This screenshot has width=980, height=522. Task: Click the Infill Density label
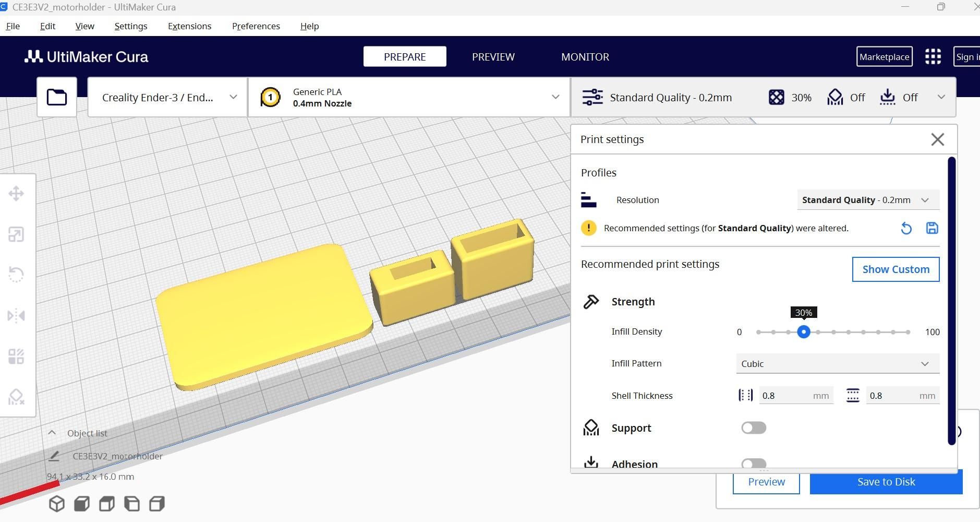(637, 331)
